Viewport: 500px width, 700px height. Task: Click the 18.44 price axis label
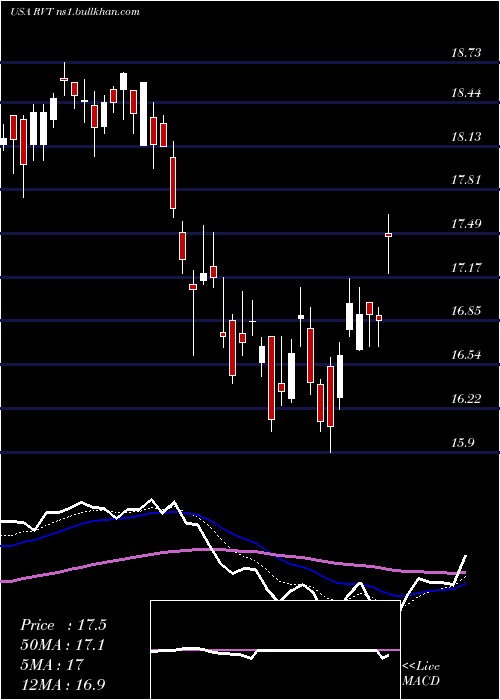(466, 93)
